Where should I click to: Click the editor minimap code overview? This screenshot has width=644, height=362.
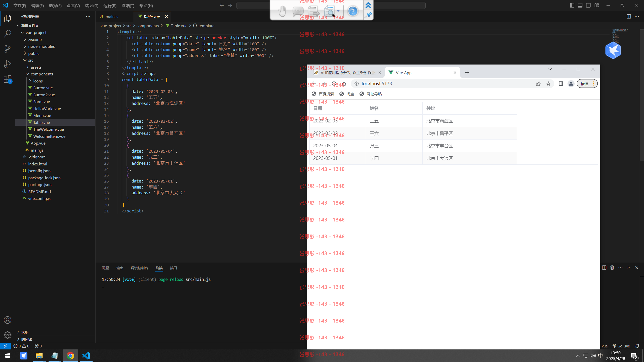pyautogui.click(x=620, y=36)
